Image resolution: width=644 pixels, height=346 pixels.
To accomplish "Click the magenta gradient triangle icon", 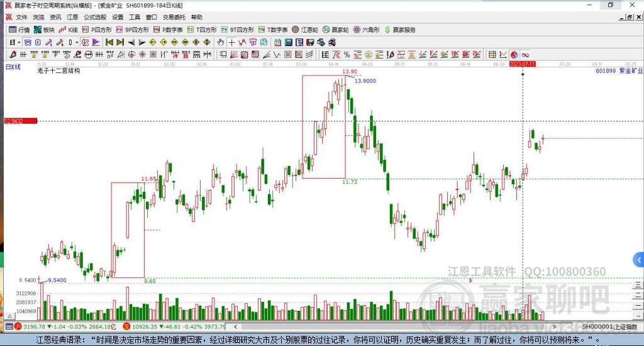I will tap(96, 42).
